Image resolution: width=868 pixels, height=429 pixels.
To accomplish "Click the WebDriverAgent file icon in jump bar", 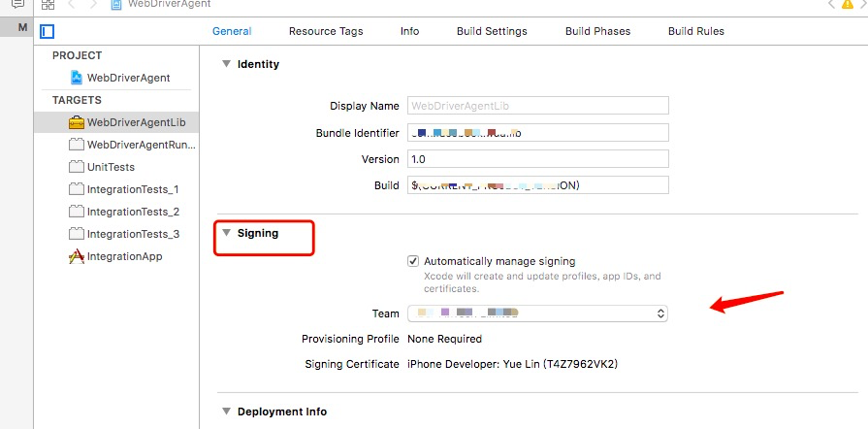I will [116, 5].
